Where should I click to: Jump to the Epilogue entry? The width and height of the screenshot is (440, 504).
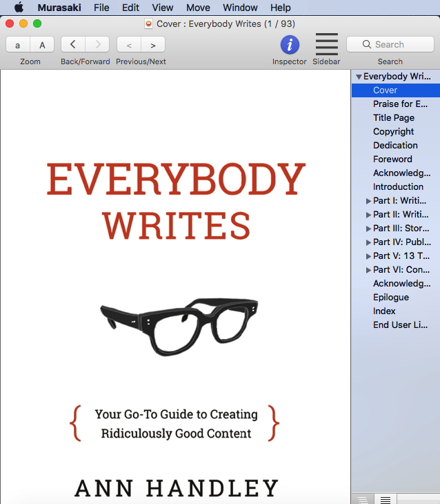pyautogui.click(x=391, y=298)
